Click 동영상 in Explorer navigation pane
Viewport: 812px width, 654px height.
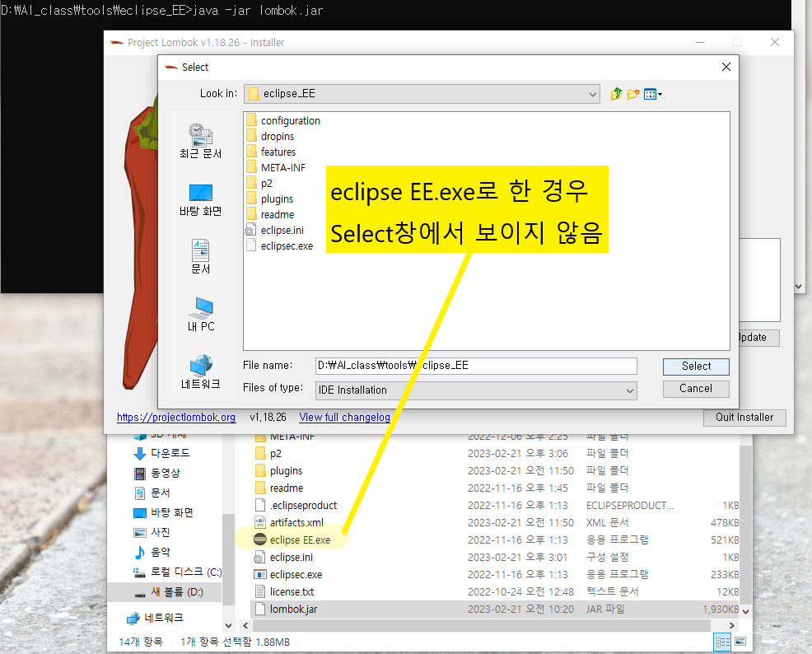[x=157, y=473]
